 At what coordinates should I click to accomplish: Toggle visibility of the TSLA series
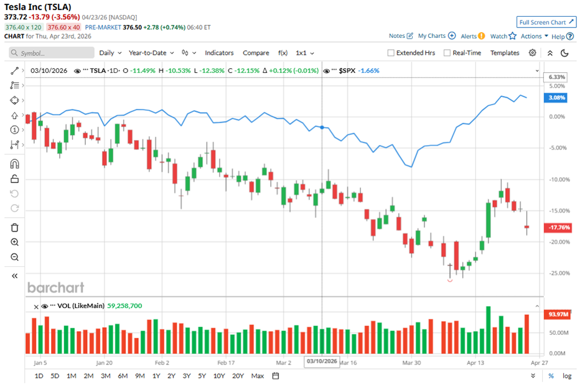pos(78,71)
